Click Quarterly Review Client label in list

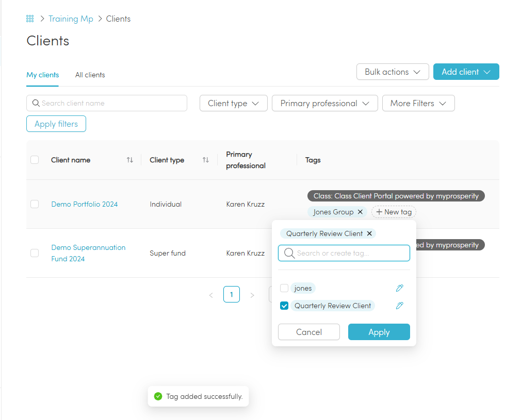(x=333, y=306)
